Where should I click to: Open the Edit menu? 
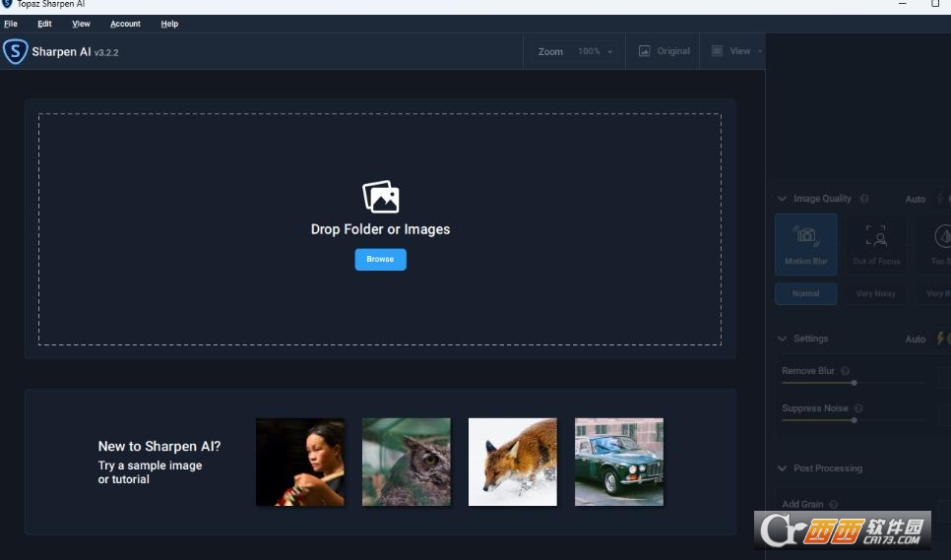click(x=44, y=24)
